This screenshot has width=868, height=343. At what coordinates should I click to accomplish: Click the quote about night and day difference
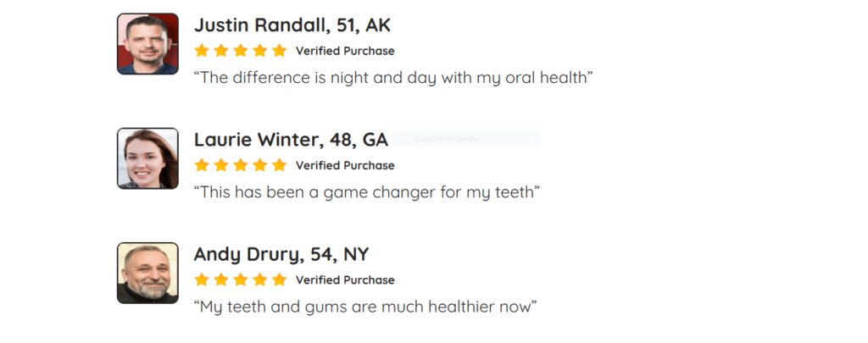[x=393, y=78]
